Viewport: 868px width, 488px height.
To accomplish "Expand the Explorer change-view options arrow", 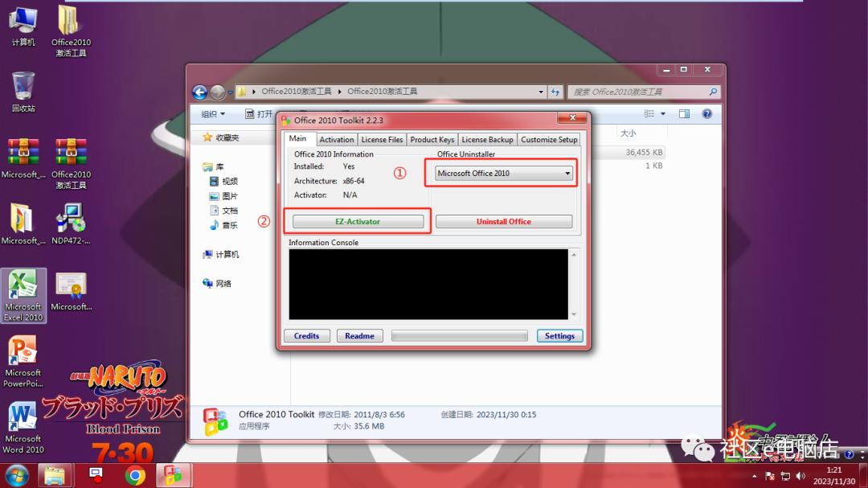I will pos(662,113).
